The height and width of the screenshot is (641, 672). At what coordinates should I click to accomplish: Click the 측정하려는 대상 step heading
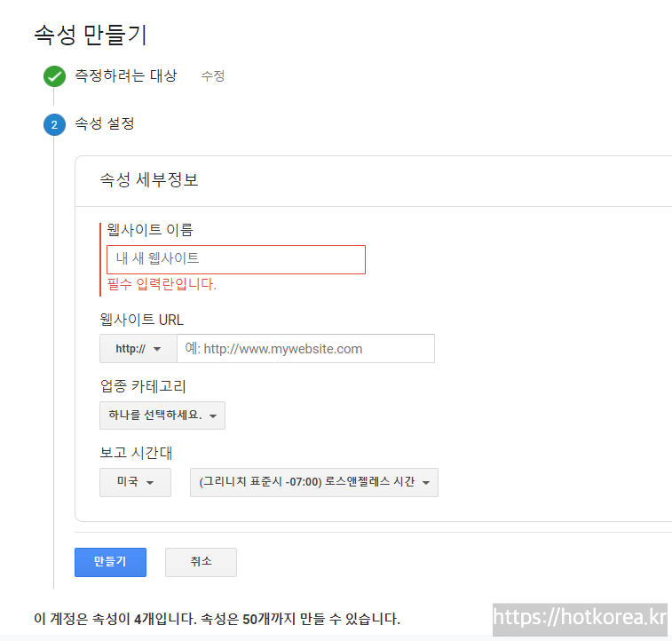click(x=126, y=75)
